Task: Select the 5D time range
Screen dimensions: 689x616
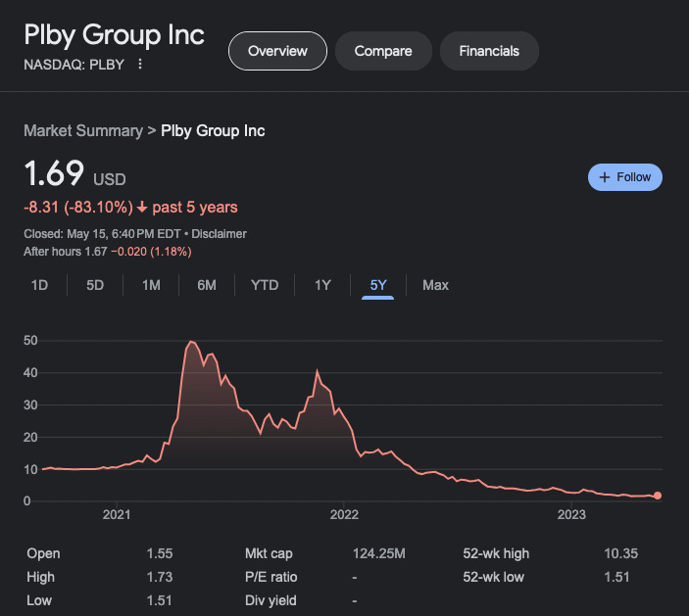Action: [95, 285]
